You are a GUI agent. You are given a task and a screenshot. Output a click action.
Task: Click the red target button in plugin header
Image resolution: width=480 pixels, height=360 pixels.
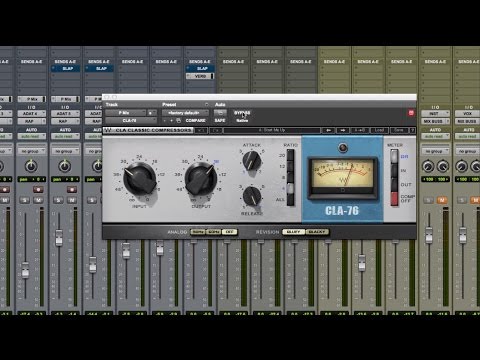(411, 113)
